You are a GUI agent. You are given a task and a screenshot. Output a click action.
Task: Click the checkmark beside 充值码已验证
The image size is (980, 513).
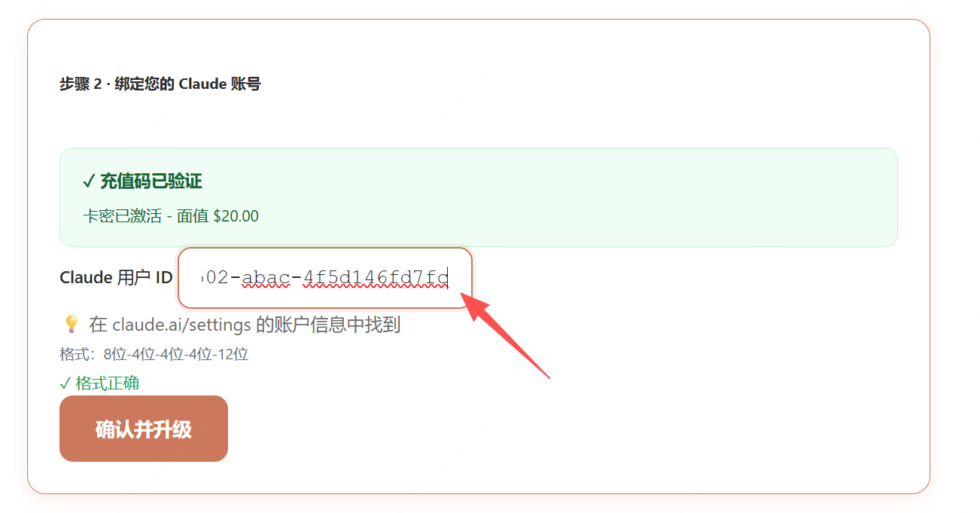(89, 182)
